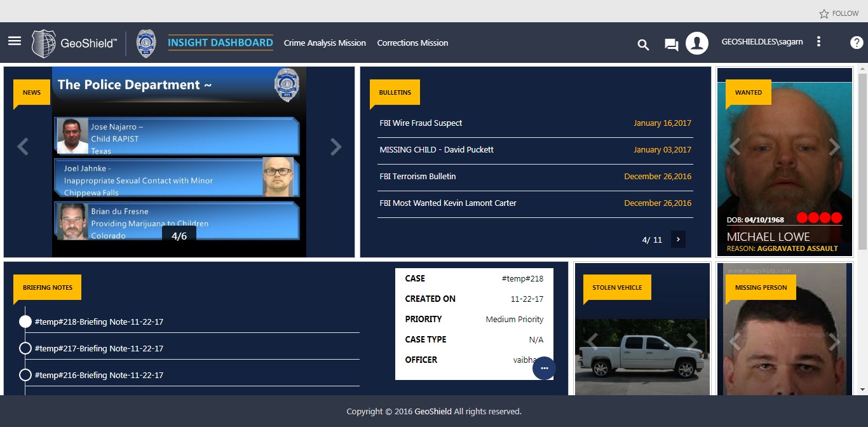The height and width of the screenshot is (427, 868).
Task: Click the help question mark icon
Action: pyautogui.click(x=857, y=43)
